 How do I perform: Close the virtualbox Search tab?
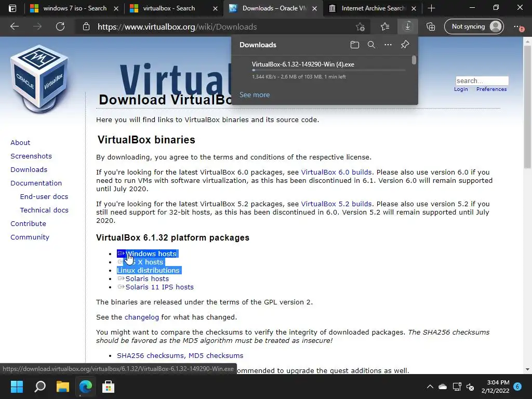click(215, 8)
